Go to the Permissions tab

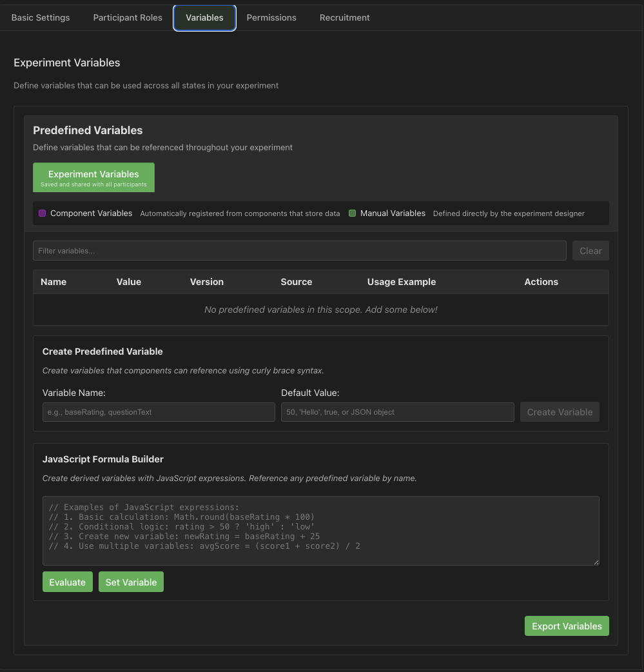[x=271, y=17]
